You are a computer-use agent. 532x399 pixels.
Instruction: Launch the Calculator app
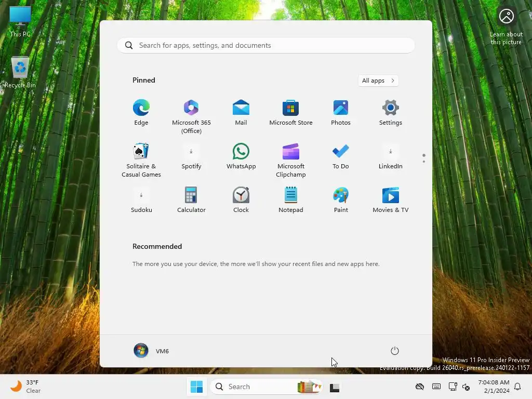coord(191,200)
